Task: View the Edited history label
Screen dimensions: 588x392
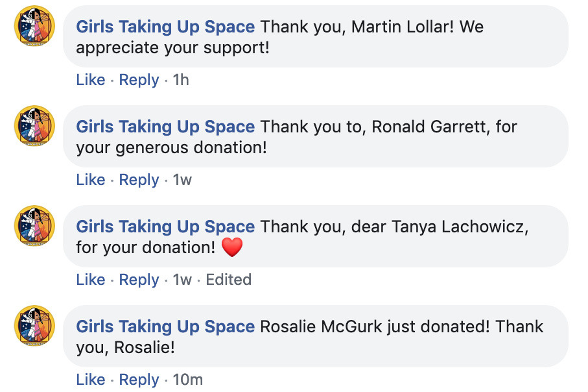Action: pyautogui.click(x=229, y=279)
